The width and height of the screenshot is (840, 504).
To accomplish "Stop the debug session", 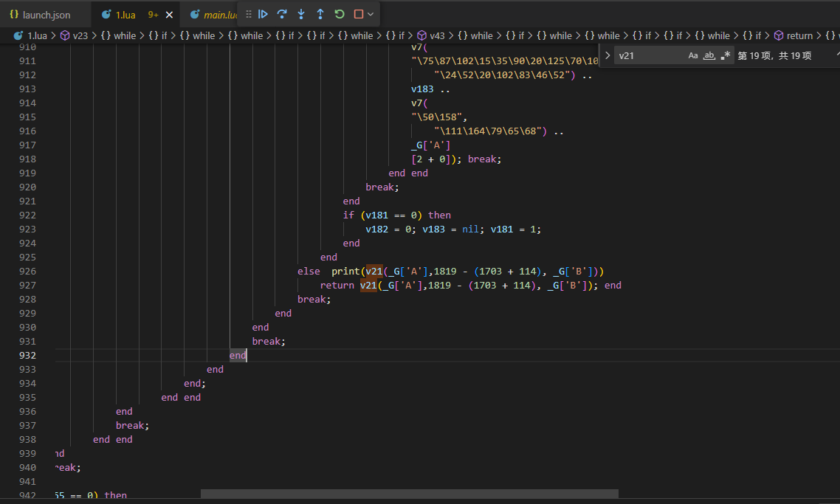I will 359,14.
